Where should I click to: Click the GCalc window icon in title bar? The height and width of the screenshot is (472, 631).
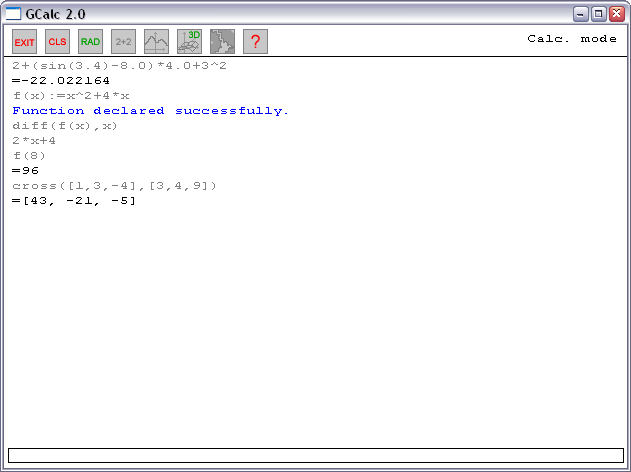(13, 14)
